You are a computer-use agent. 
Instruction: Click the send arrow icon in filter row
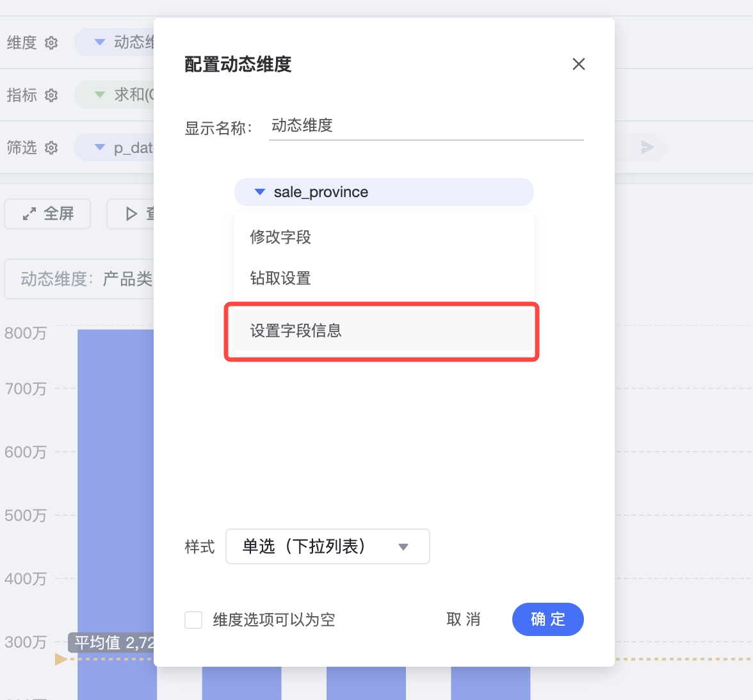647,147
